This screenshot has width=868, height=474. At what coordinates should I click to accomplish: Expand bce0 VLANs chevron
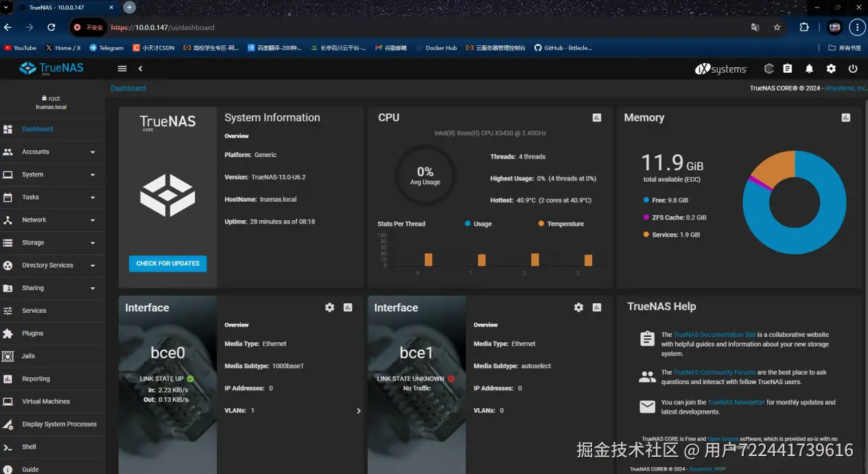tap(358, 411)
